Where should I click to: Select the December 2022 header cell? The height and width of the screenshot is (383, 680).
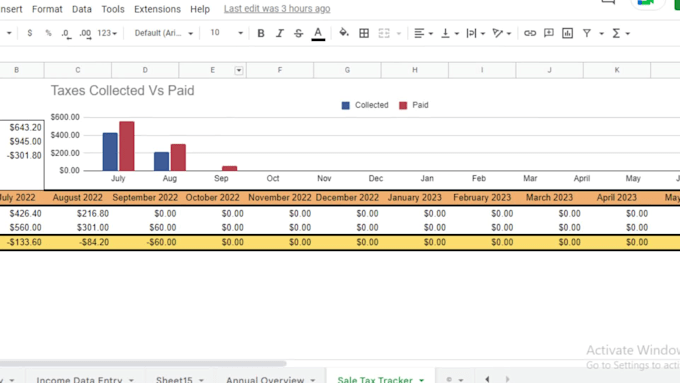pos(347,197)
